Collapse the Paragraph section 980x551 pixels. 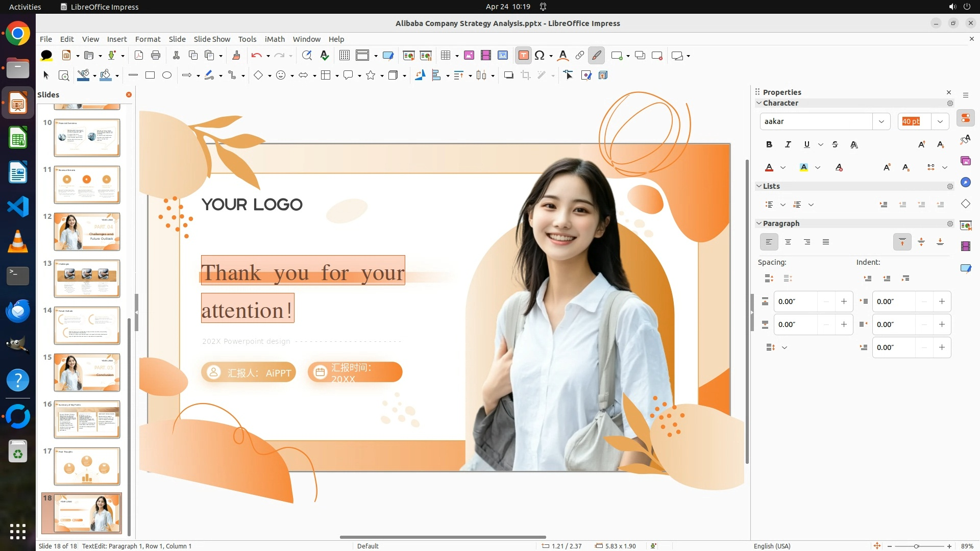coord(759,223)
